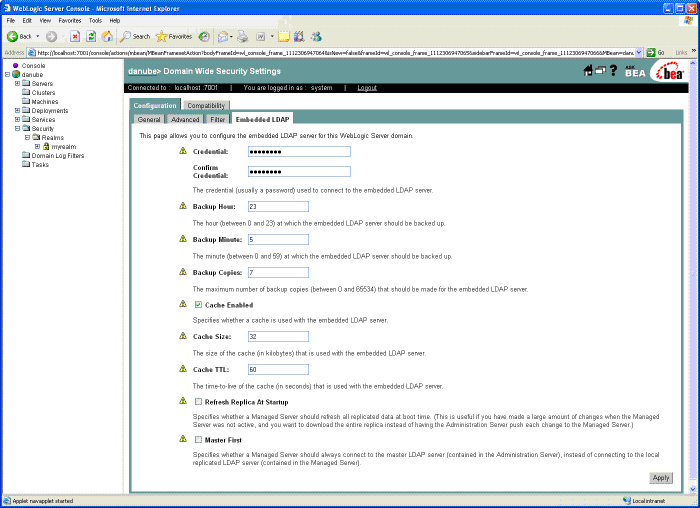700x508 pixels.
Task: Enable Refresh Replica At Startup checkbox
Action: click(x=198, y=402)
